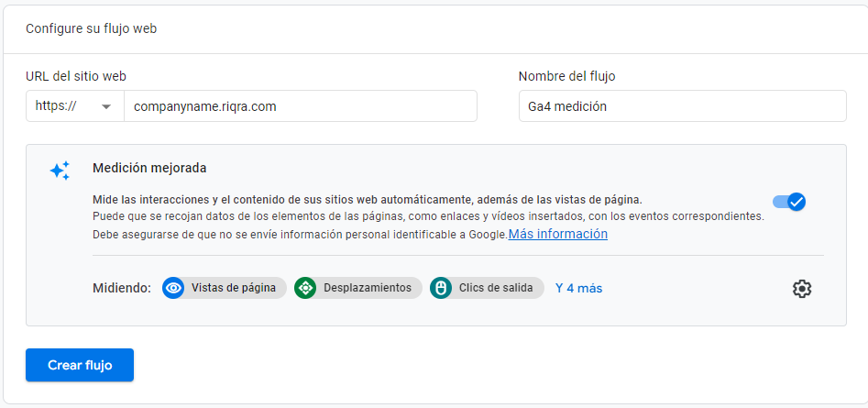This screenshot has height=408, width=868.
Task: Focus the Nombre del flujo input field
Action: [x=682, y=106]
